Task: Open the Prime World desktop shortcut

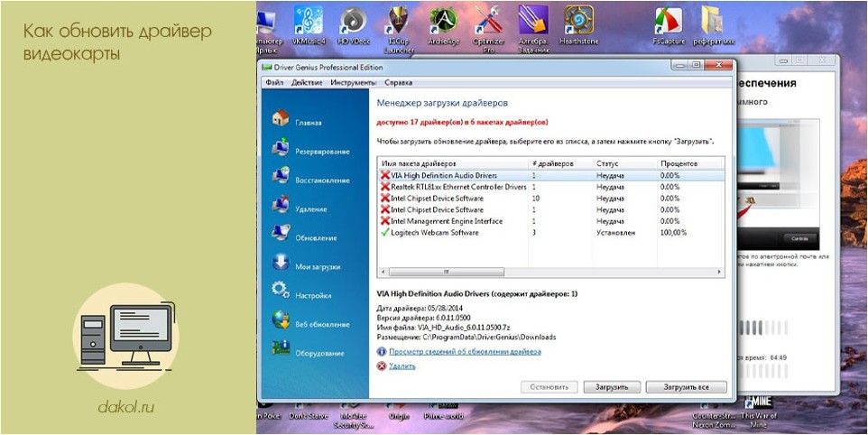Action: click(441, 412)
